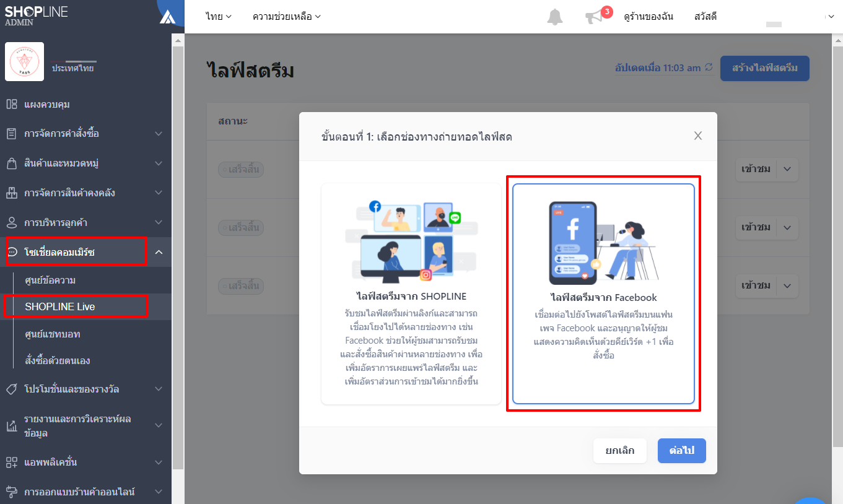Expand แอพพลิเคชั่น menu chevron
Viewport: 843px width, 504px height.
tap(159, 463)
